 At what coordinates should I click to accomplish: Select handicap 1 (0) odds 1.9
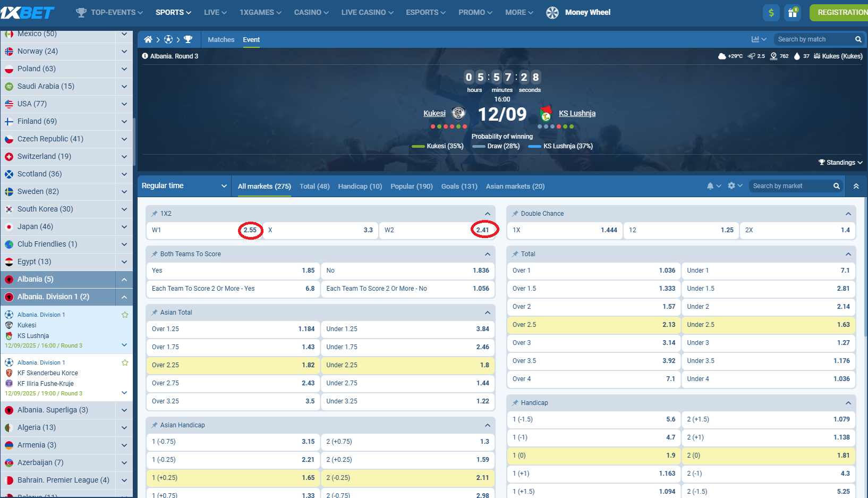[x=594, y=455]
